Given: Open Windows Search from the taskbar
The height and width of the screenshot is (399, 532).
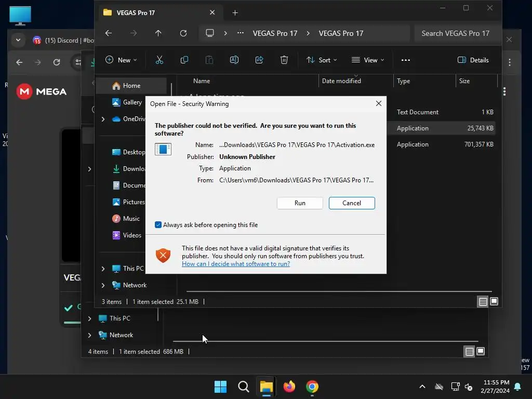Looking at the screenshot, I should click(243, 387).
